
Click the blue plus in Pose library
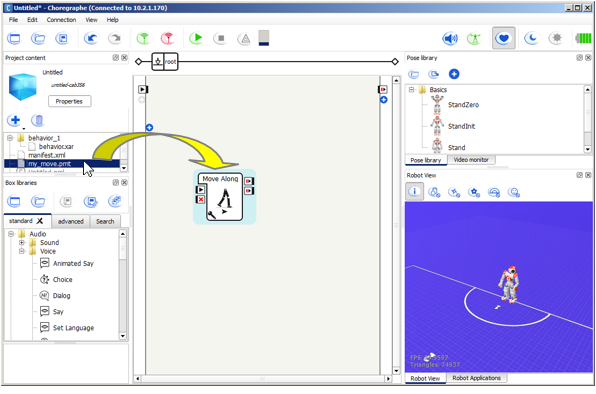click(x=454, y=74)
